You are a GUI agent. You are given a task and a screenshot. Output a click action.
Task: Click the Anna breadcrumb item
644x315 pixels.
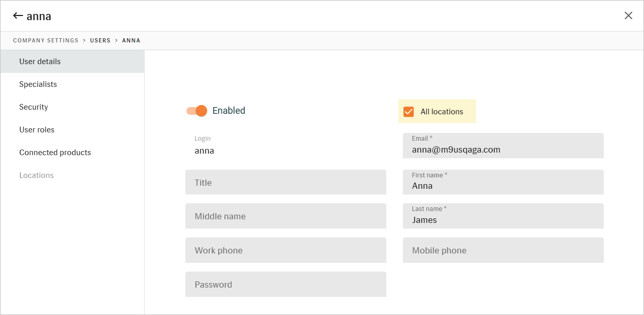point(131,40)
